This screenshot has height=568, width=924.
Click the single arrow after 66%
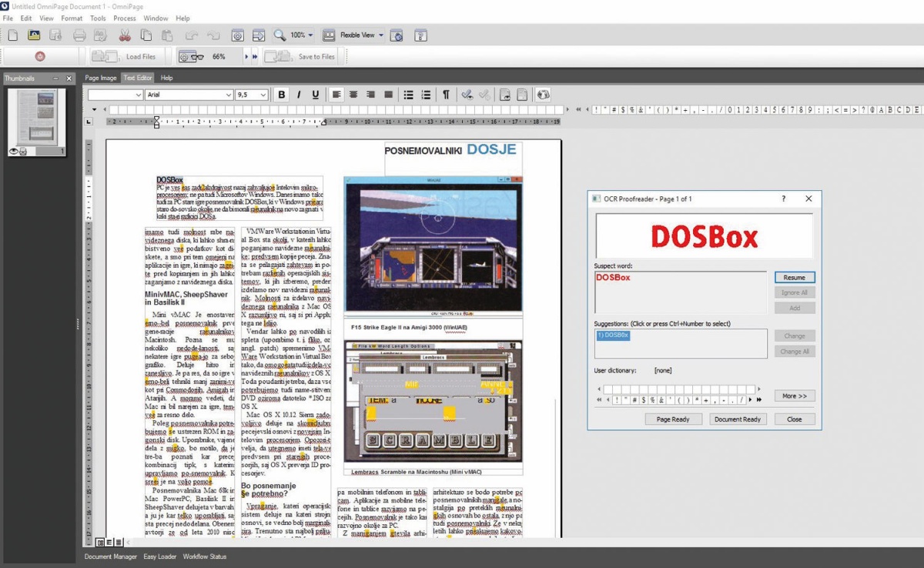[x=246, y=56]
